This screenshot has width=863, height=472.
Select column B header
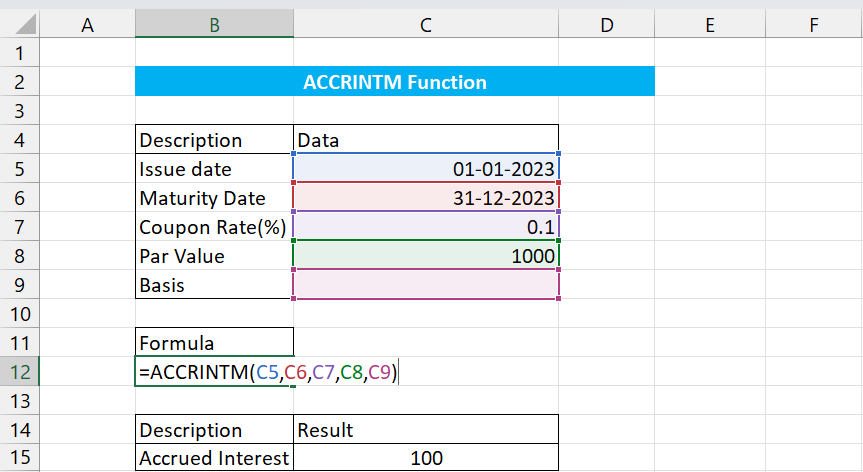(x=214, y=26)
